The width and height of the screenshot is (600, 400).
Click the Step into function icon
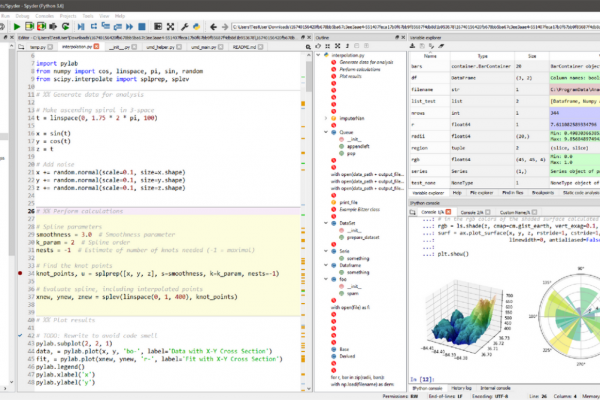106,26
